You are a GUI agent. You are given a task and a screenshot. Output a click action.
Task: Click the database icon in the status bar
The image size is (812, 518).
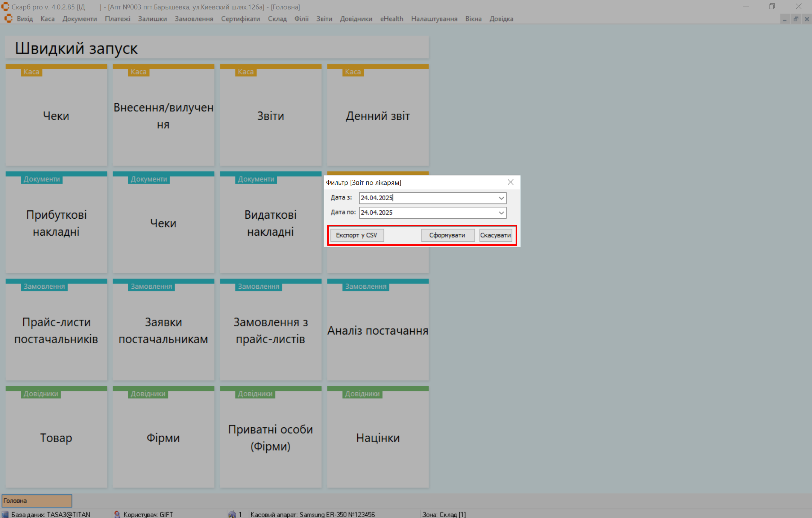[5, 514]
